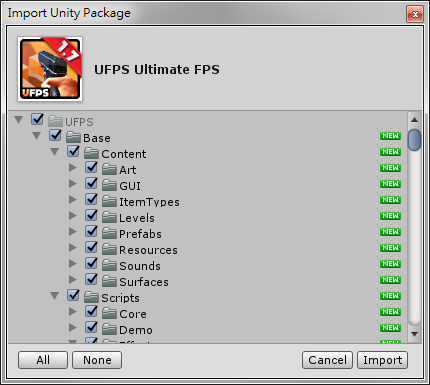
Task: Uncheck the Surfaces folder checkbox
Action: [x=91, y=279]
